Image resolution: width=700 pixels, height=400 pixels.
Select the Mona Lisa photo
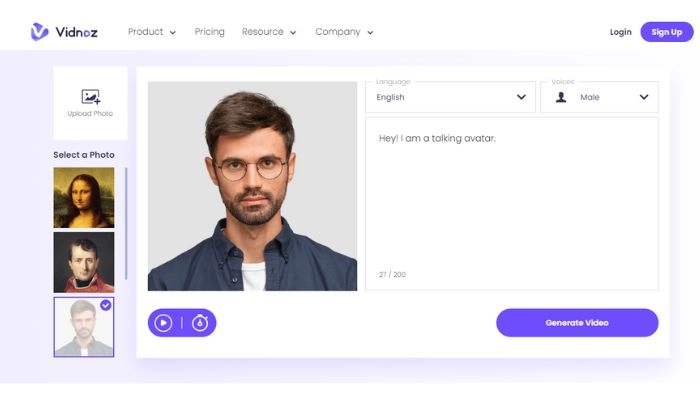click(84, 198)
